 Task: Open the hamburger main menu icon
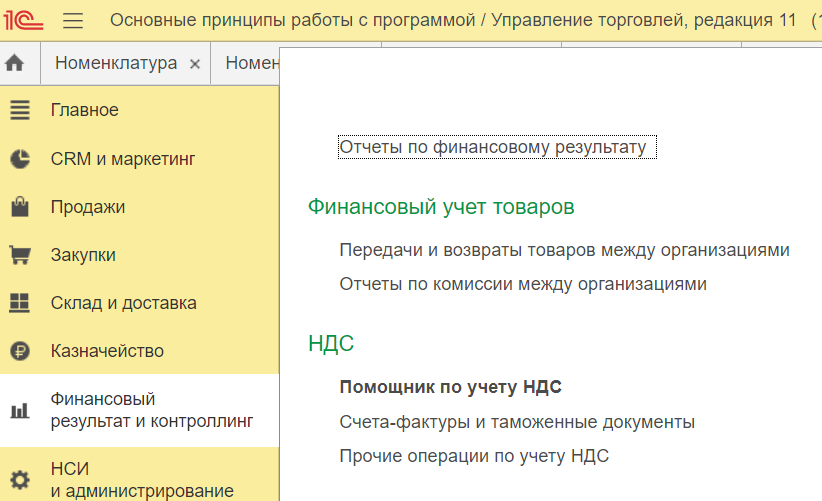click(73, 20)
